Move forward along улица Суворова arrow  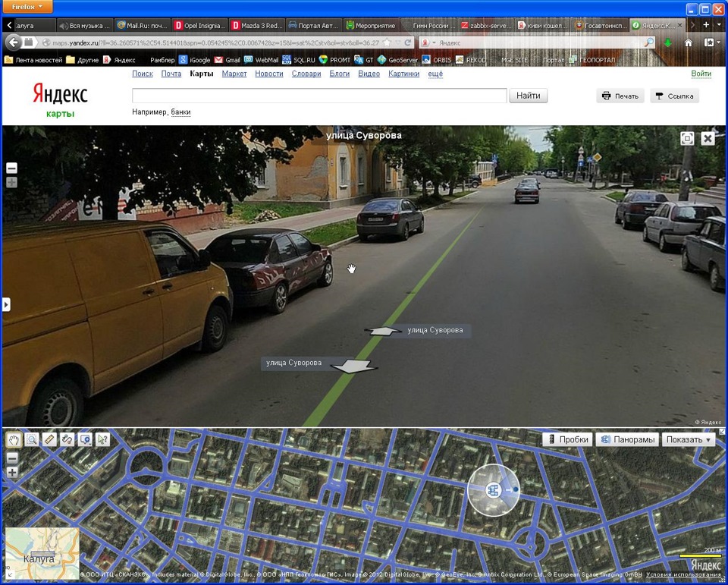click(384, 331)
